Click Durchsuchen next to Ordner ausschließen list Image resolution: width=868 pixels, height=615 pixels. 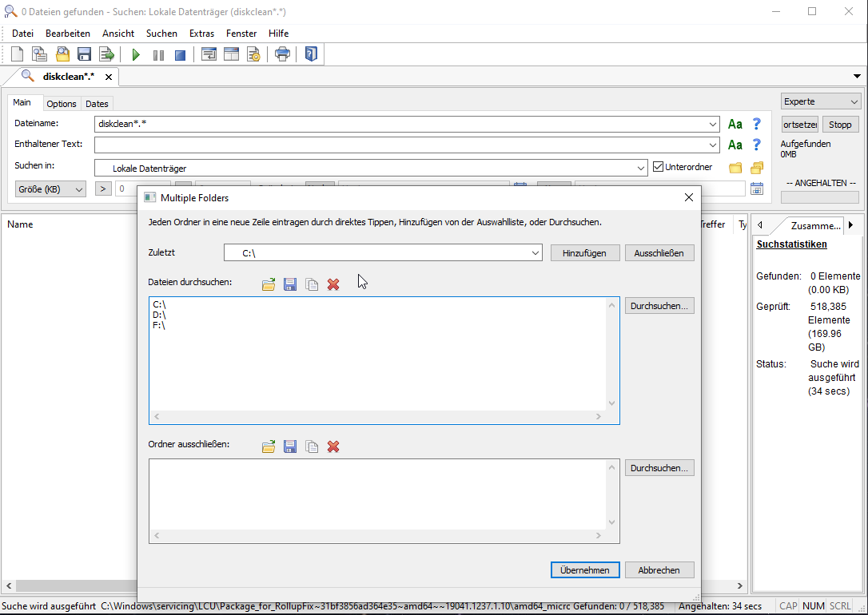(659, 468)
